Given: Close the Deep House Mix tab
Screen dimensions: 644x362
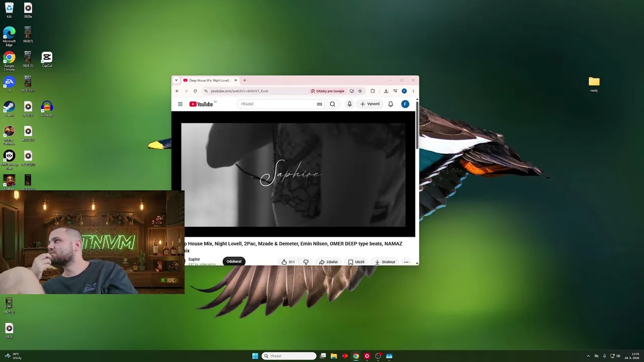Looking at the screenshot, I should pos(235,80).
